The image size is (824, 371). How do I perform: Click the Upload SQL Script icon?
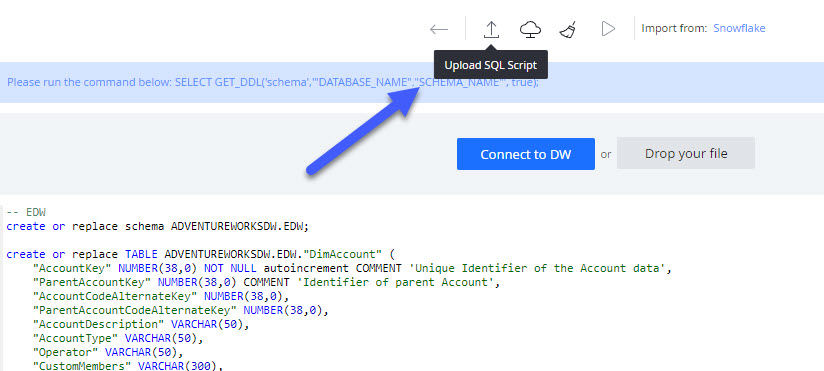491,29
